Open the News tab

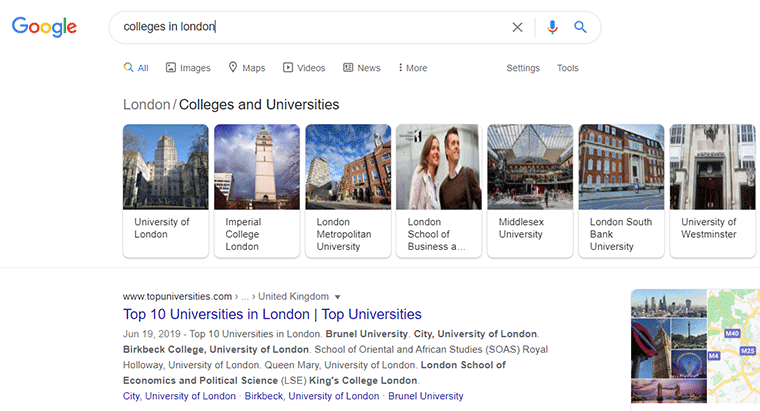click(x=362, y=68)
